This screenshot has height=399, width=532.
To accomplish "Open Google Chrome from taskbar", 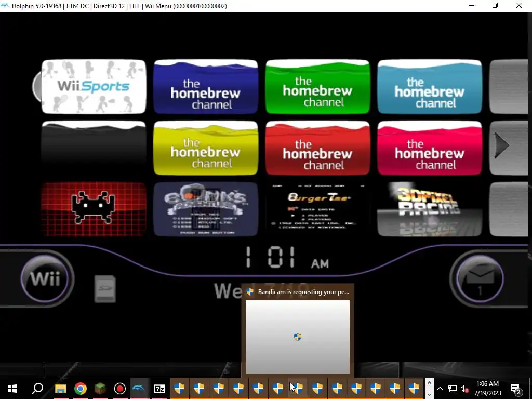I will pyautogui.click(x=81, y=389).
